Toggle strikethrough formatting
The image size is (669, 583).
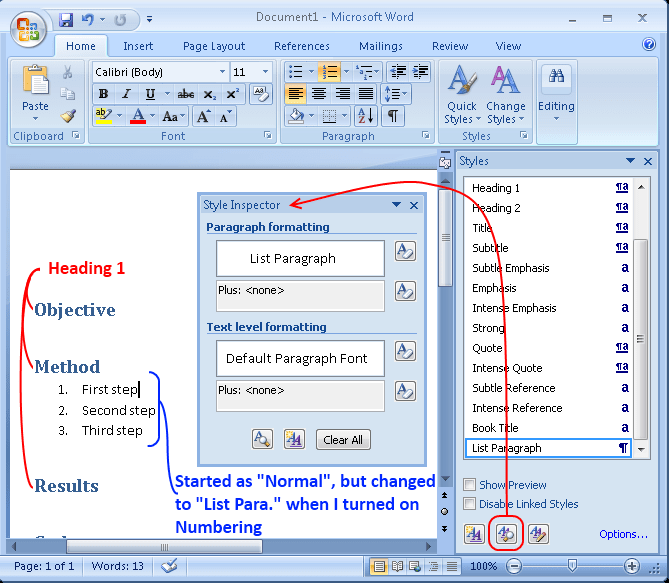[186, 93]
